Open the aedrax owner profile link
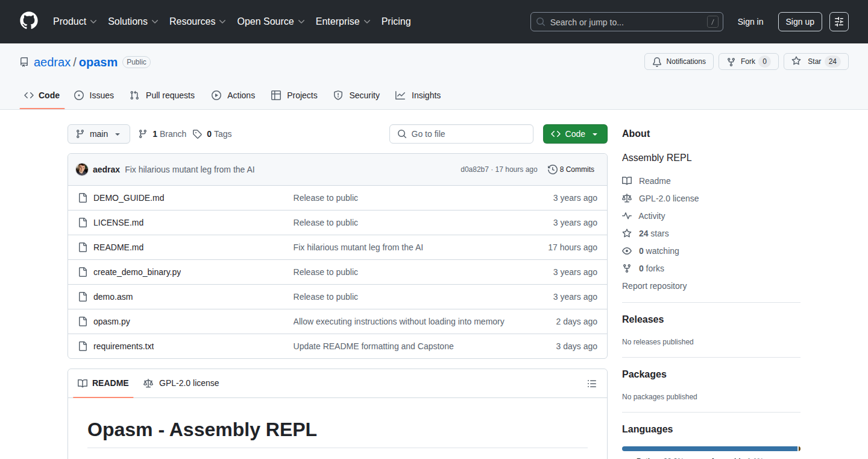868x459 pixels. (52, 62)
